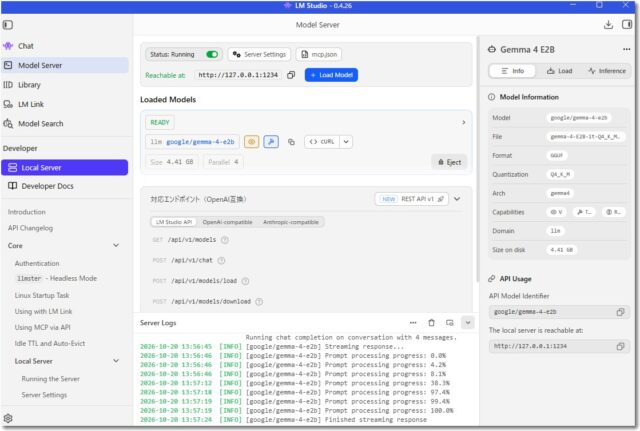
Task: Eject the loaded model
Action: click(x=449, y=162)
